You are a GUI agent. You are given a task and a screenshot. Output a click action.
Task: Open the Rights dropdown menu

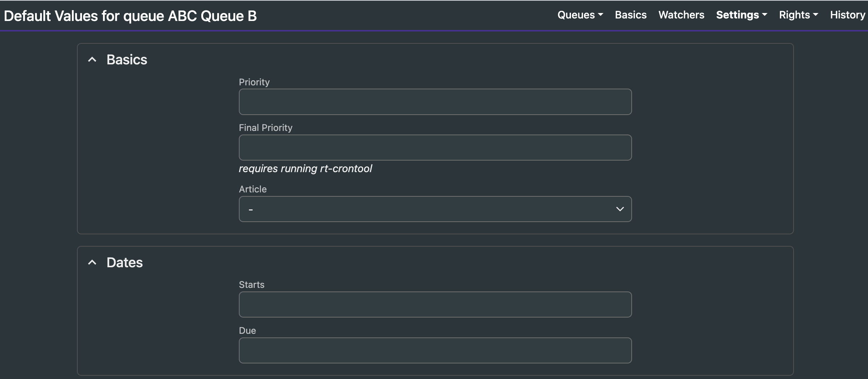tap(798, 15)
